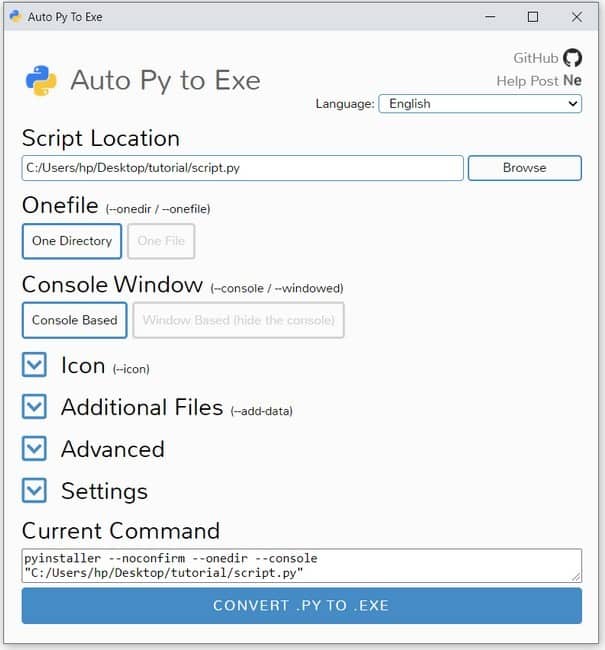
Task: Click the Additional Files heading text
Action: click(x=142, y=407)
